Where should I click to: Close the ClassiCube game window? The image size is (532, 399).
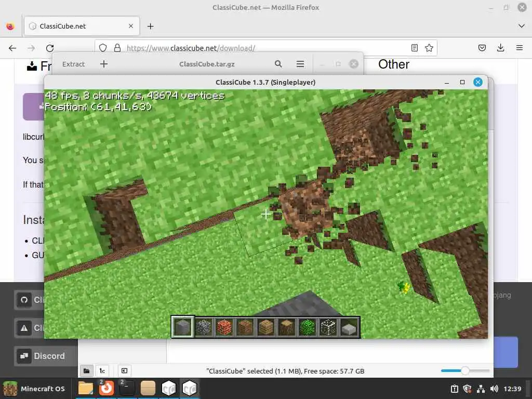click(x=478, y=82)
